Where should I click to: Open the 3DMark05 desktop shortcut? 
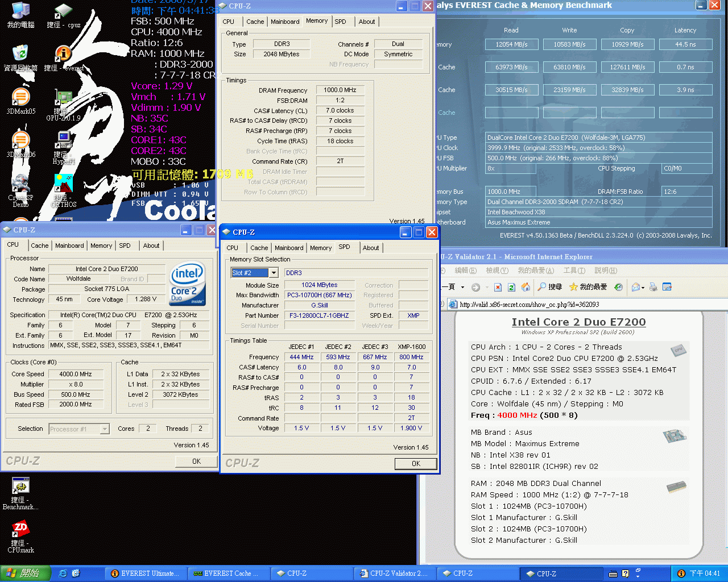[20, 101]
